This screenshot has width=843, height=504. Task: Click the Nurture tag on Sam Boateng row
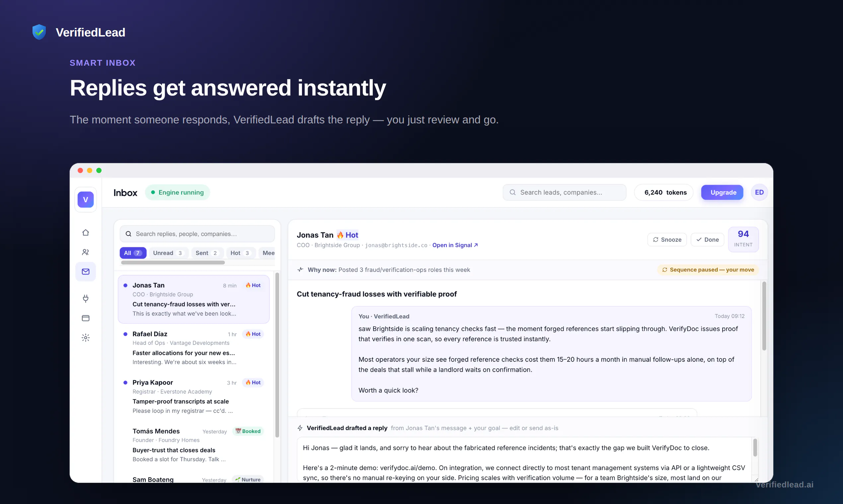pyautogui.click(x=248, y=479)
